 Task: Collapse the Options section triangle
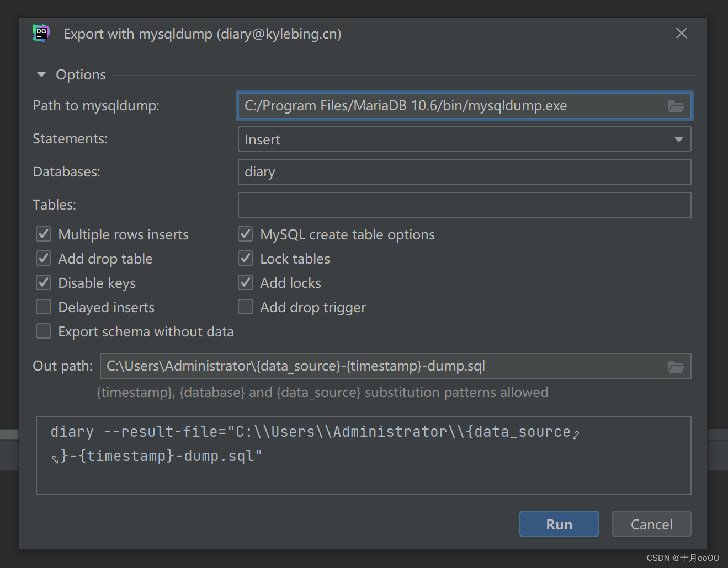(41, 74)
